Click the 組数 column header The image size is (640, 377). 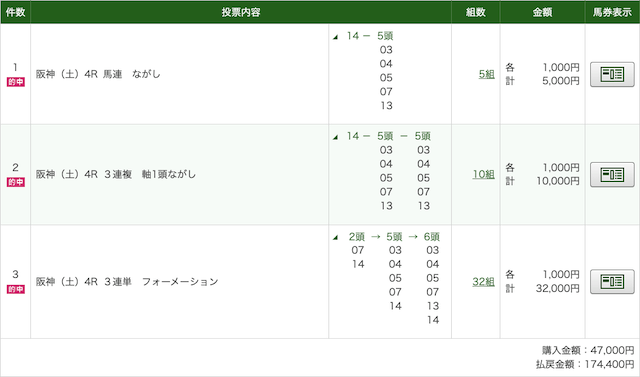(476, 12)
